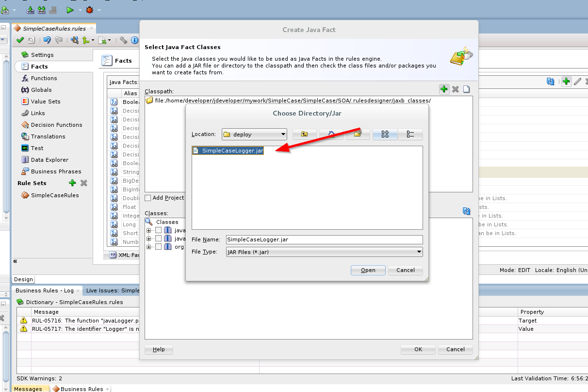Click the green Run arrow in toolbar
The image size is (588, 392).
tap(70, 10)
